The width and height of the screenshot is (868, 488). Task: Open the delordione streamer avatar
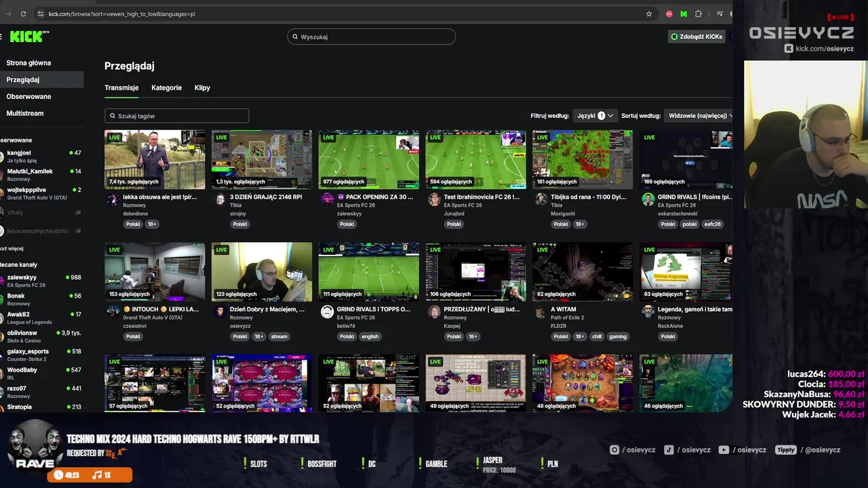pyautogui.click(x=113, y=199)
